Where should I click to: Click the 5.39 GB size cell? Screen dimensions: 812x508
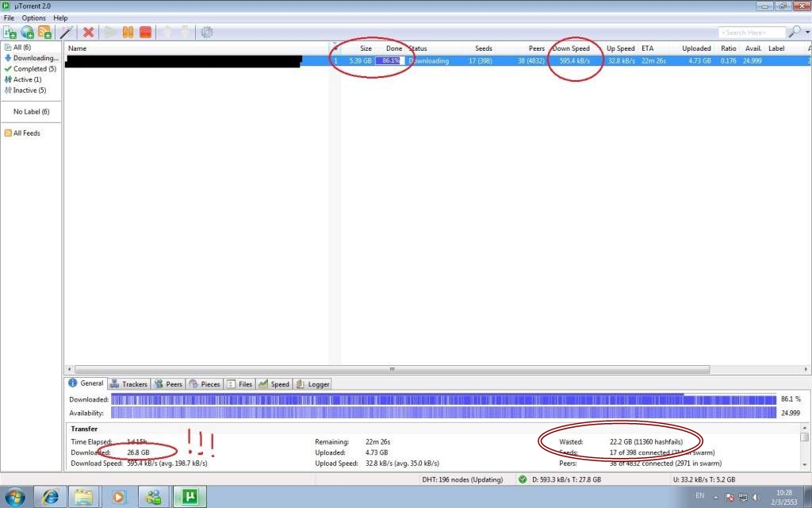(361, 60)
